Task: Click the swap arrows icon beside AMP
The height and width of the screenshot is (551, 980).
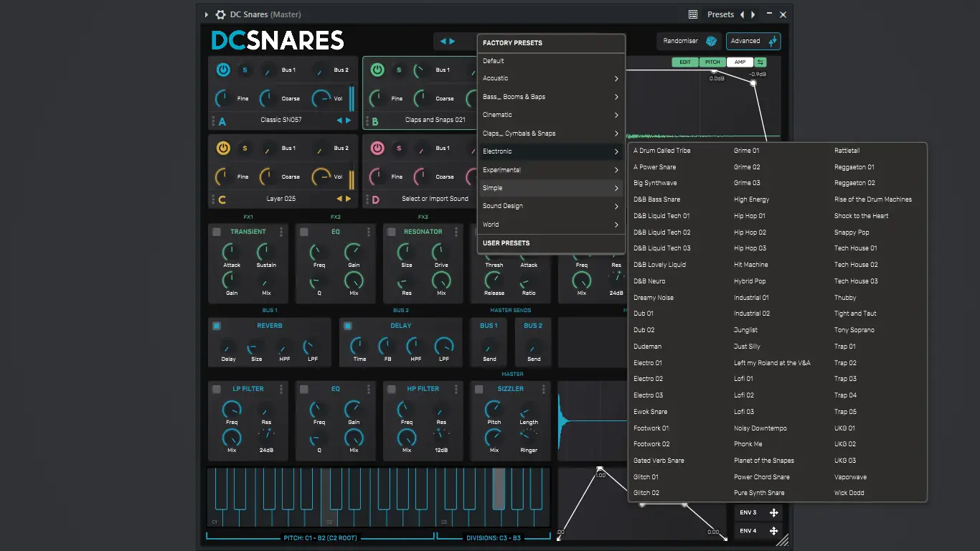Action: (760, 62)
